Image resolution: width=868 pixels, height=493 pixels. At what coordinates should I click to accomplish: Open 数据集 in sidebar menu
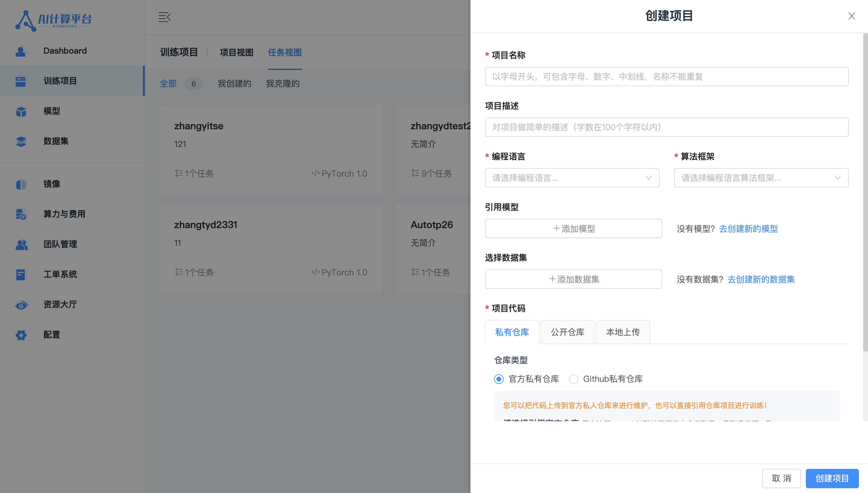point(72,141)
